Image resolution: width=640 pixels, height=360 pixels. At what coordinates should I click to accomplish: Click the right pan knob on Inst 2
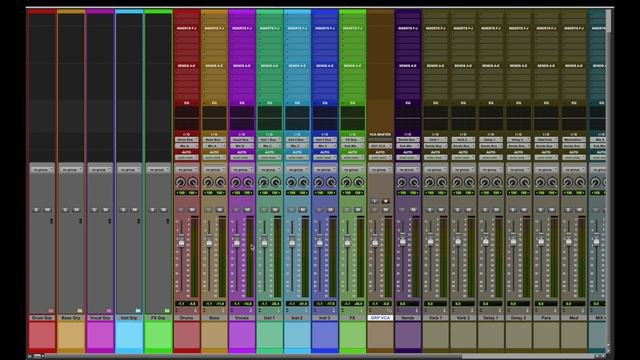304,182
